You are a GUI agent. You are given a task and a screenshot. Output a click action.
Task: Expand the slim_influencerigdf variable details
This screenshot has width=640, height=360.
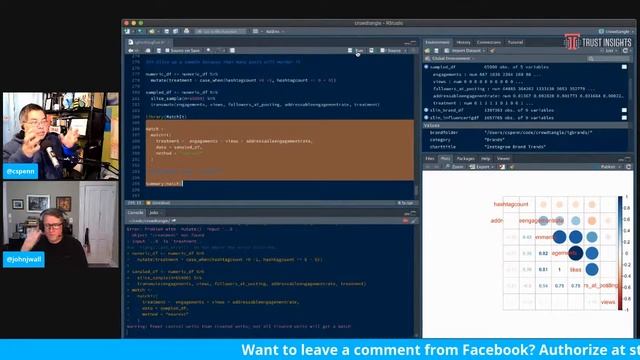pyautogui.click(x=427, y=118)
